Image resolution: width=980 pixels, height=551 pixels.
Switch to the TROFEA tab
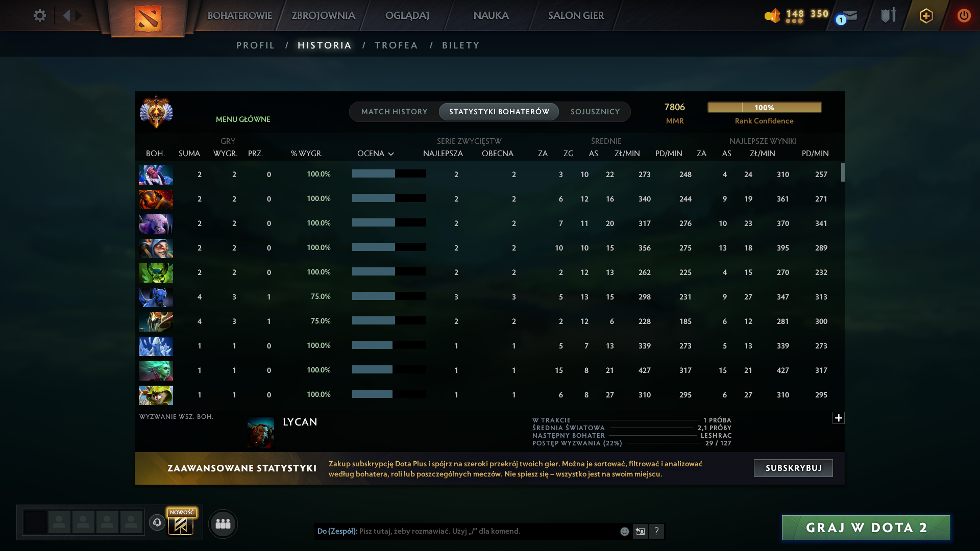(396, 45)
